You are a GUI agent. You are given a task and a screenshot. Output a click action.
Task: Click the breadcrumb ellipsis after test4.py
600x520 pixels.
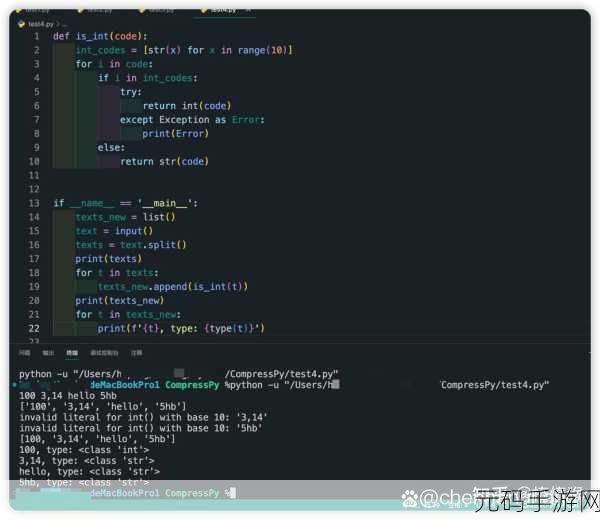click(x=65, y=24)
